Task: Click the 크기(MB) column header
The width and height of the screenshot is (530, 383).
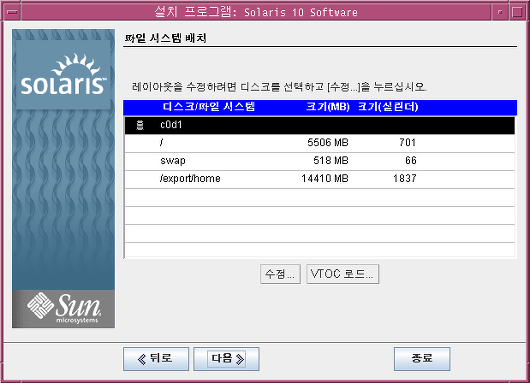Action: point(328,107)
